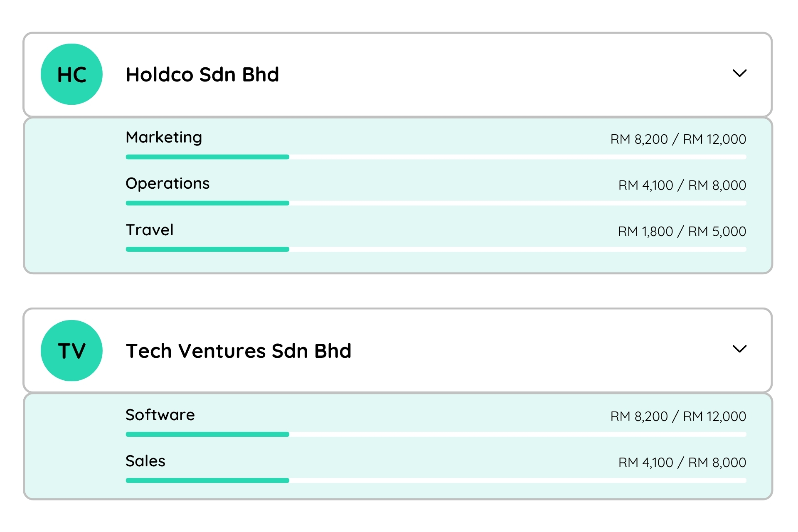Click the Sales RM 4,100 / RM 8,000 amount

click(x=682, y=463)
